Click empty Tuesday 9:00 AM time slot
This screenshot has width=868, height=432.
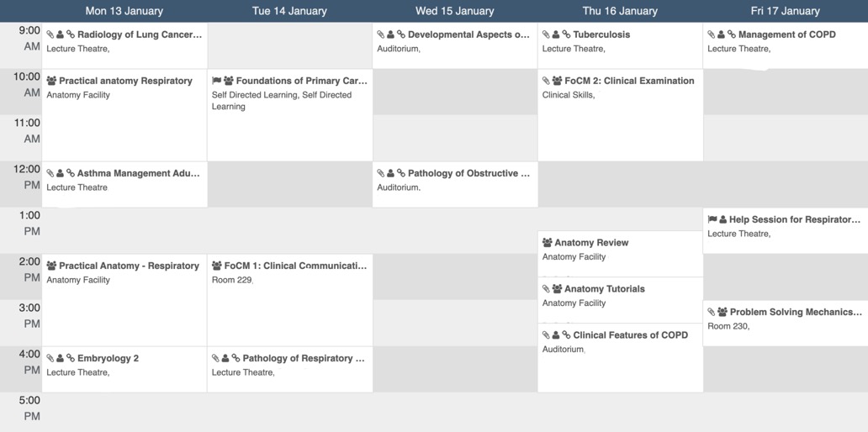(289, 45)
